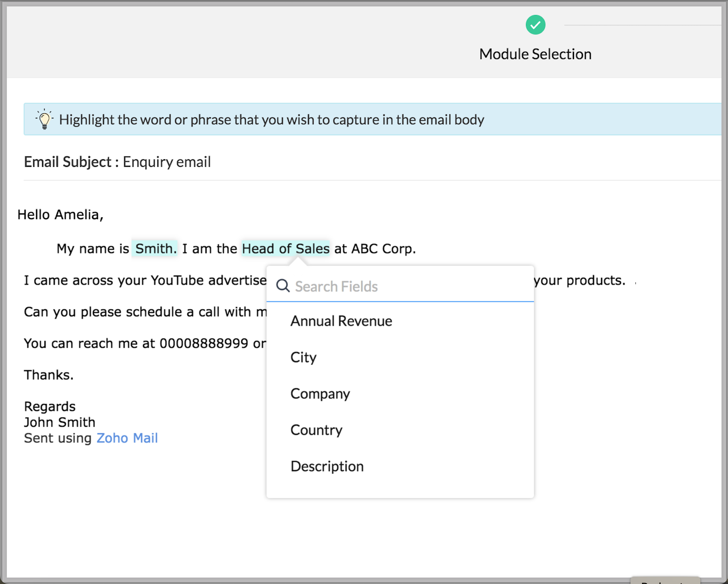728x584 pixels.
Task: Click the Enquiry email subject text
Action: point(167,162)
